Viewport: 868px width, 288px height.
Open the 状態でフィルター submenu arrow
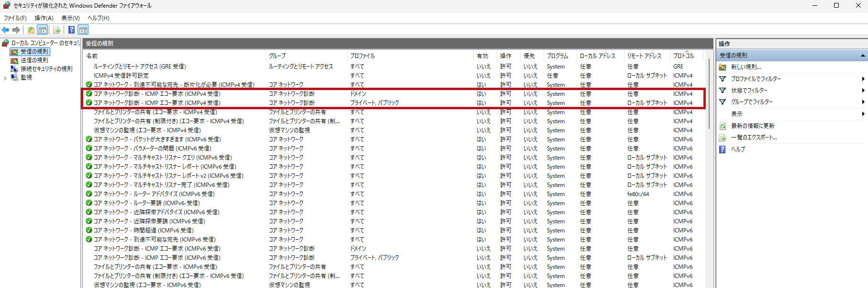[x=863, y=91]
